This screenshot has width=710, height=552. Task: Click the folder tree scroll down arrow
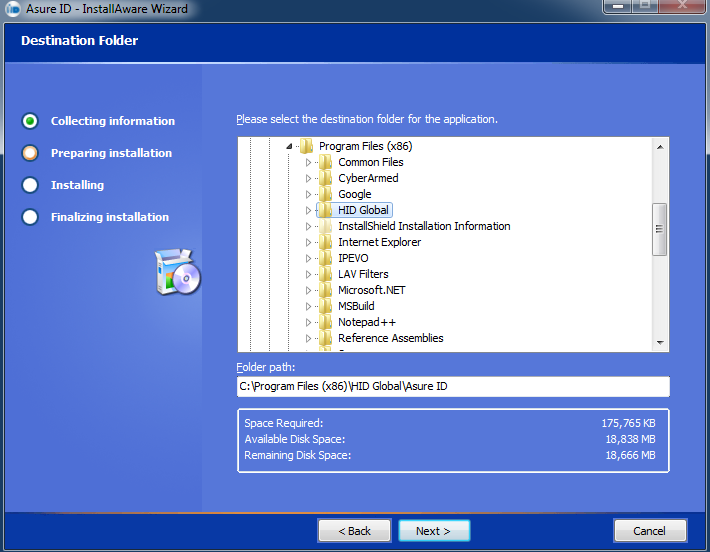pyautogui.click(x=660, y=343)
